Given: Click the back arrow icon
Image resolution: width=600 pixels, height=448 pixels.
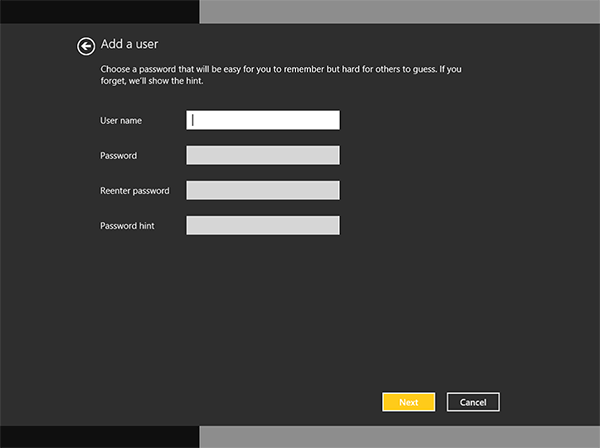Looking at the screenshot, I should click(x=86, y=45).
